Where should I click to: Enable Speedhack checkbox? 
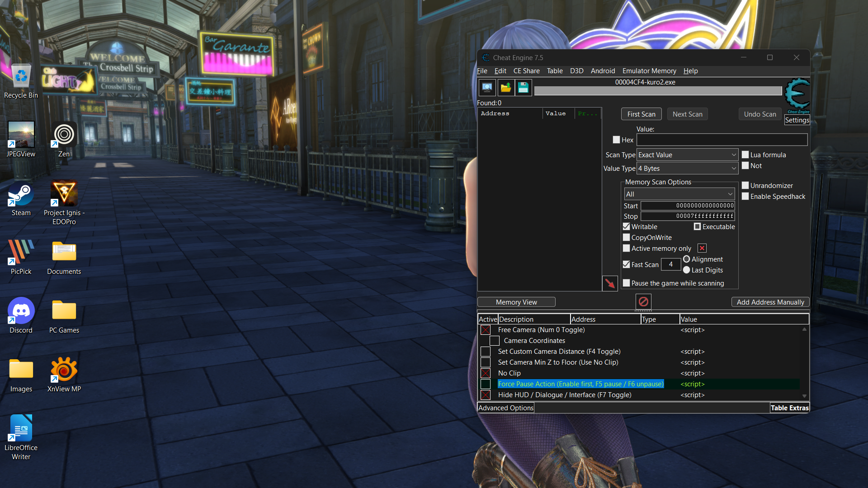(745, 196)
